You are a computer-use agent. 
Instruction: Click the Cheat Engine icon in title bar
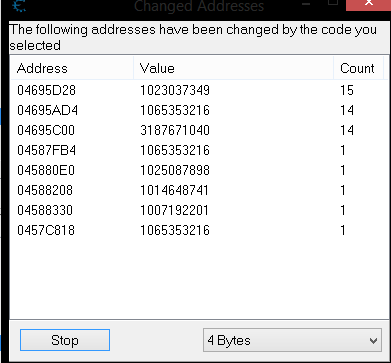pyautogui.click(x=19, y=5)
